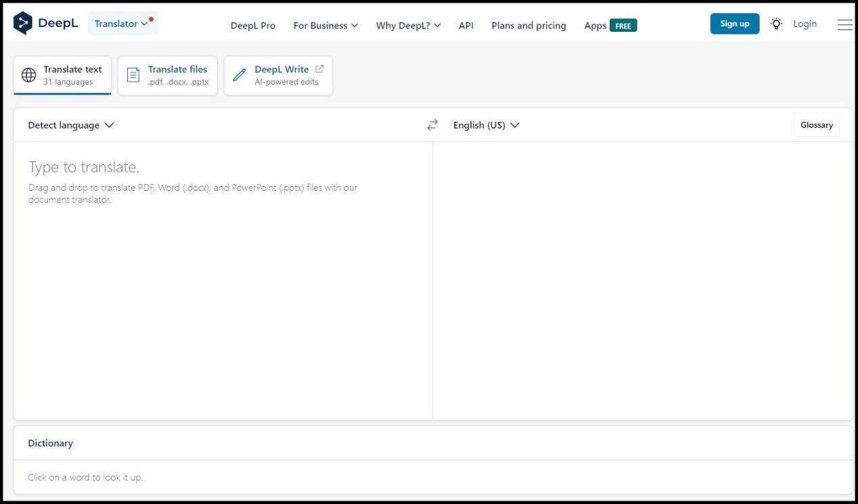This screenshot has width=858, height=504.
Task: Open the English (US) target language dropdown
Action: click(486, 125)
